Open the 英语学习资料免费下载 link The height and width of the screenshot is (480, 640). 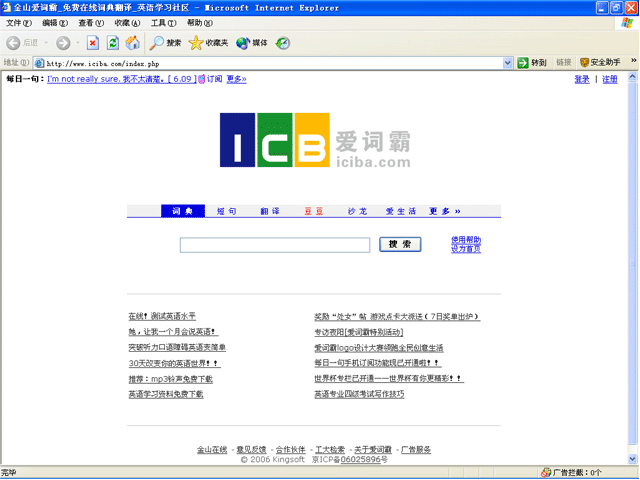[x=166, y=394]
